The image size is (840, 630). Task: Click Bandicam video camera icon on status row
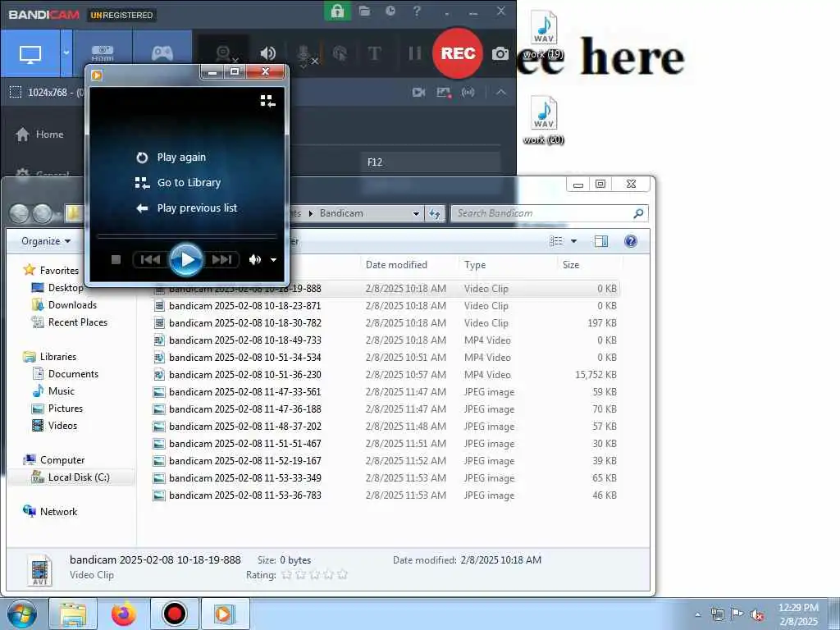pyautogui.click(x=419, y=92)
